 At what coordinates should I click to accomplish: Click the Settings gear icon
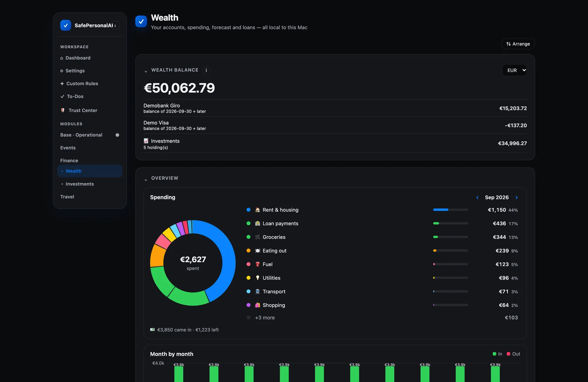[x=62, y=71]
